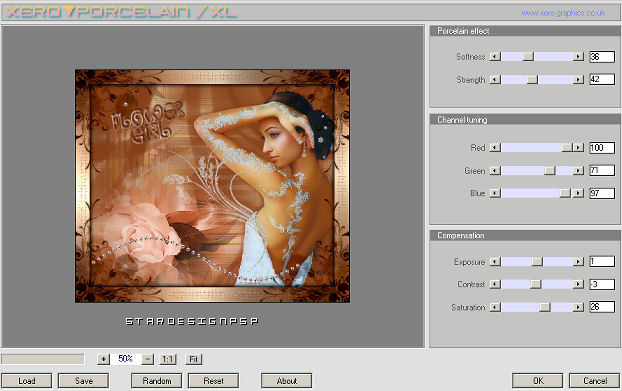Set preview zoom to 1:1
Viewport: 622px width, 391px height.
tap(167, 359)
